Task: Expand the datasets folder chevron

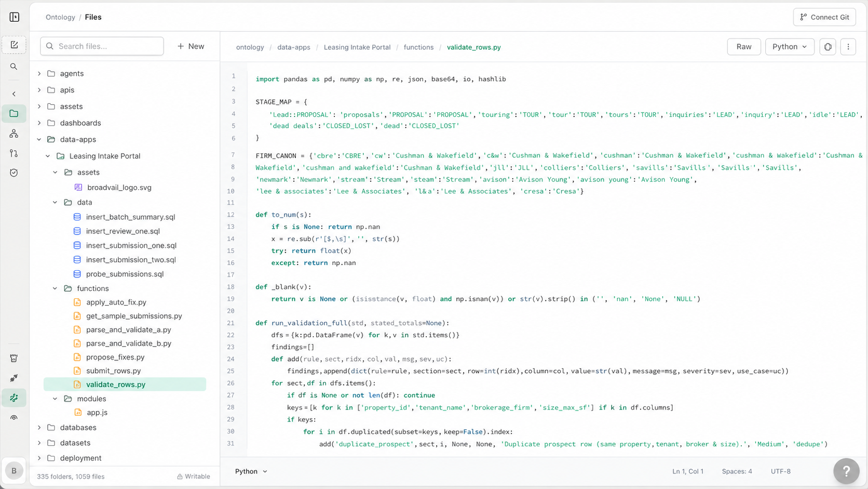Action: pos(39,443)
